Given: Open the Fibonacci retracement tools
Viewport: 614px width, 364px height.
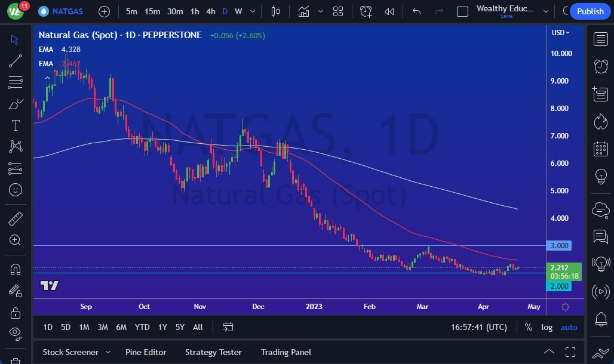Looking at the screenshot, I should pyautogui.click(x=16, y=82).
